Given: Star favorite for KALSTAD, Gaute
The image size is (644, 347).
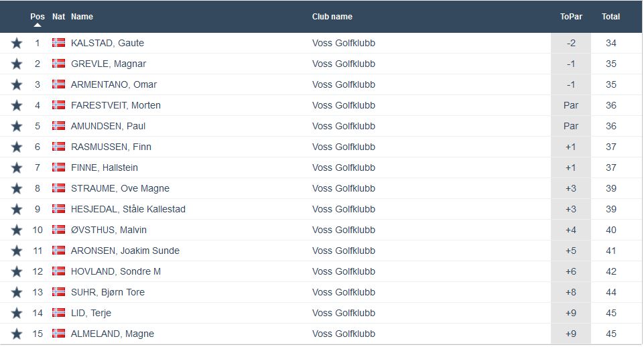Looking at the screenshot, I should point(17,44).
